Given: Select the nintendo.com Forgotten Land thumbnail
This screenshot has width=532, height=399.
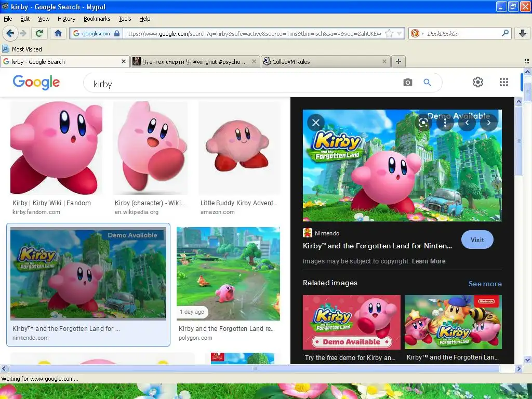Looking at the screenshot, I should coord(88,273).
